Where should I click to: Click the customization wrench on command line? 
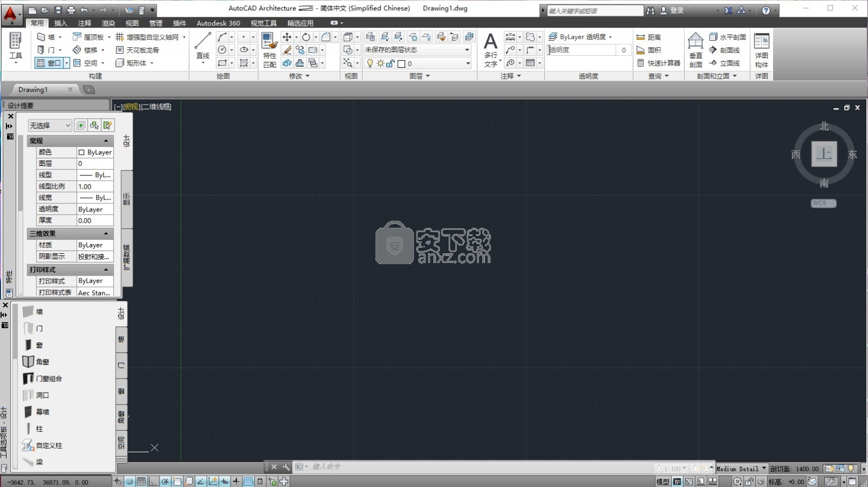coord(286,467)
